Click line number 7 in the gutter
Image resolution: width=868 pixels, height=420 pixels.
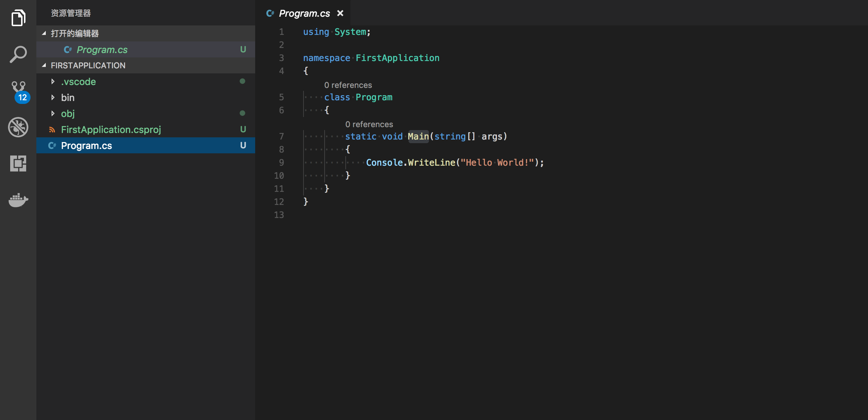pos(281,137)
